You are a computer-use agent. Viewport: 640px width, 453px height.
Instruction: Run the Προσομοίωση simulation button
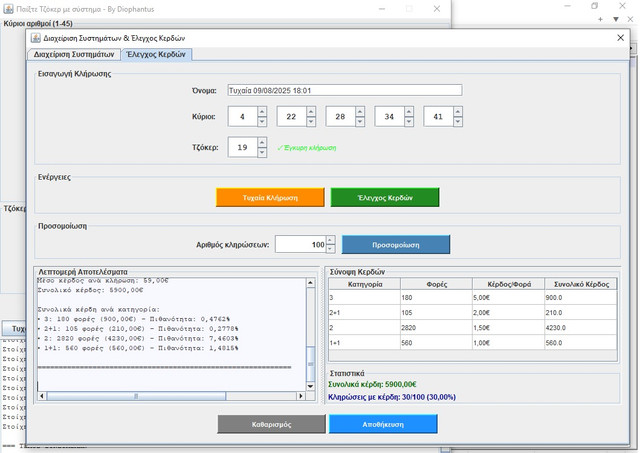396,245
